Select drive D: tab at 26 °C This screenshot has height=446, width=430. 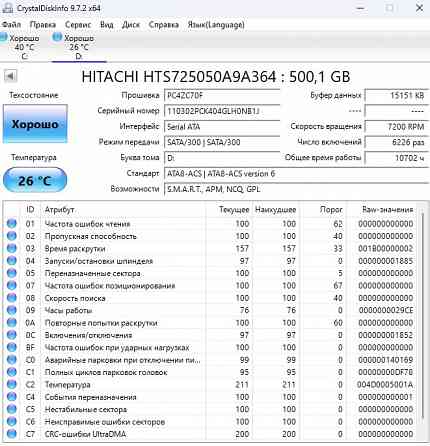tap(79, 47)
